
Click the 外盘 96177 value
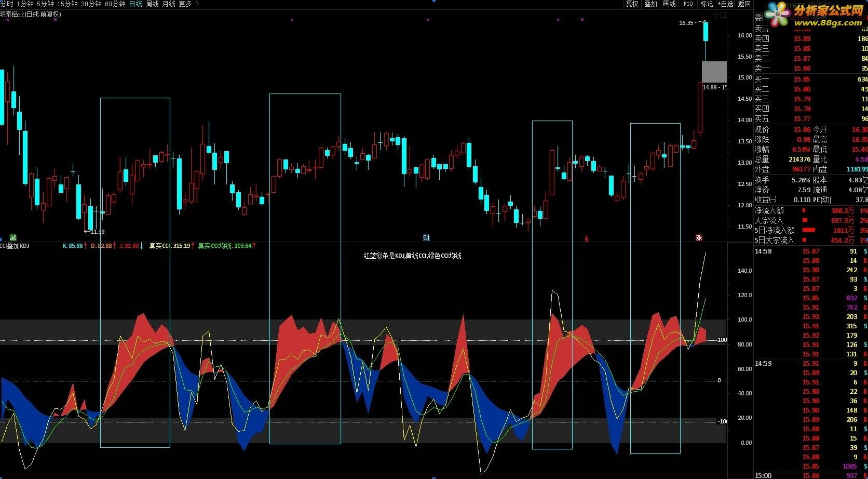pos(802,169)
